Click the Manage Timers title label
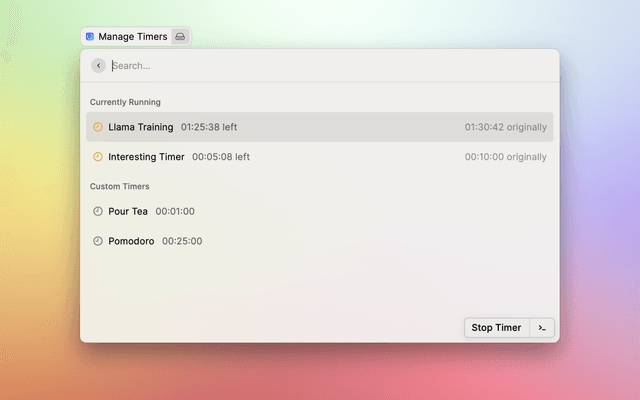Image resolution: width=640 pixels, height=400 pixels. click(133, 37)
